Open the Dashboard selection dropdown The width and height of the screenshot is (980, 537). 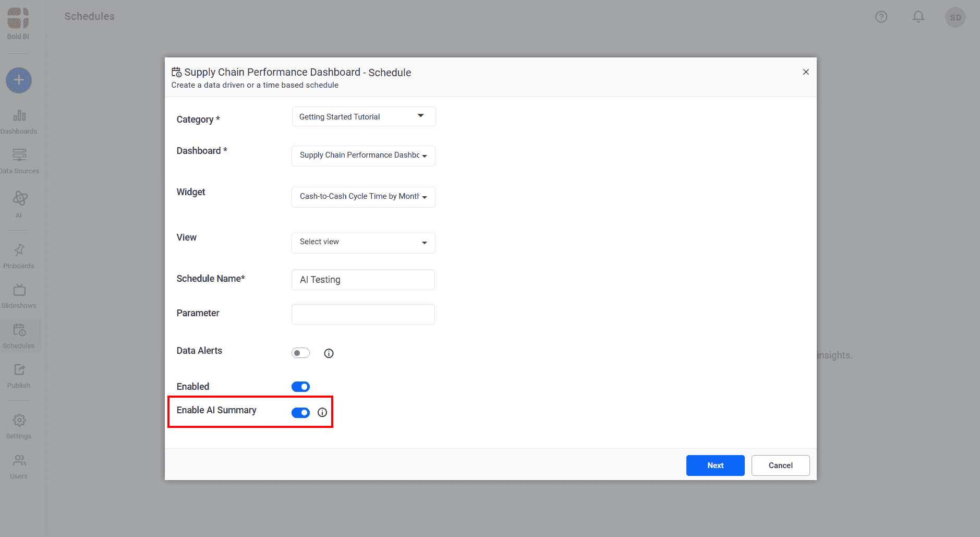tap(364, 156)
